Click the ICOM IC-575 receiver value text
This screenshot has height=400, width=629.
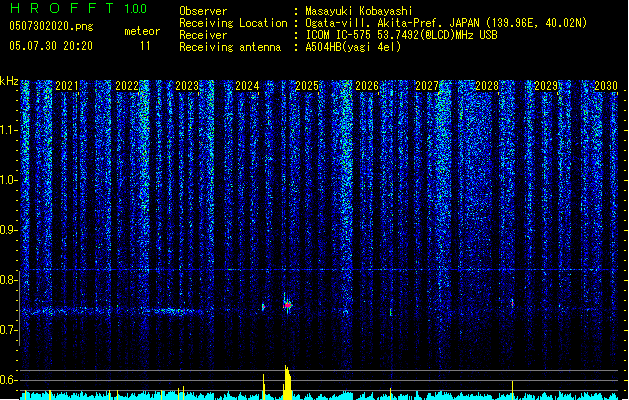click(401, 35)
